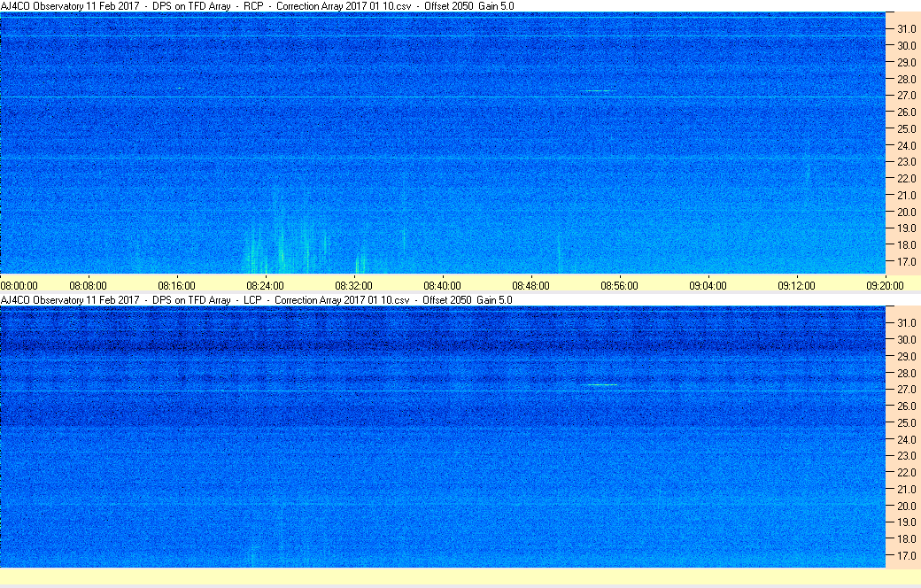Click the 29.0 frequency label in LCP panel
Viewport: 921px width, 588px height.
coord(906,356)
